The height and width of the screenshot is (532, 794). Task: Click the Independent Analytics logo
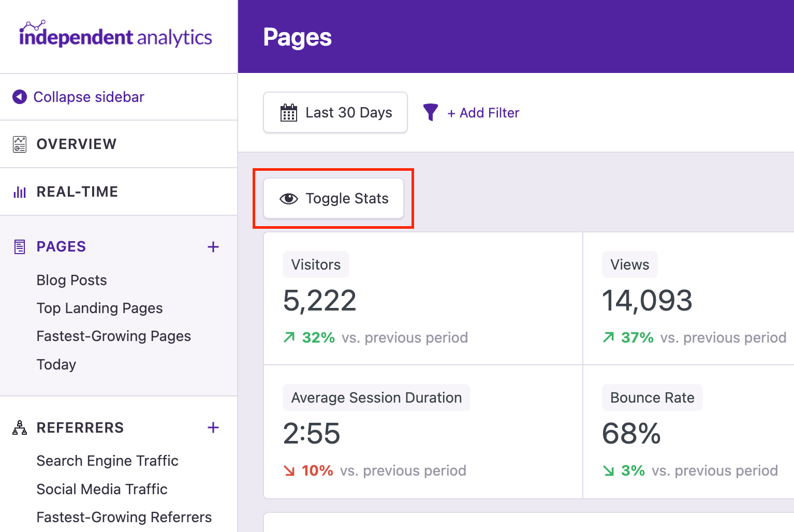115,36
